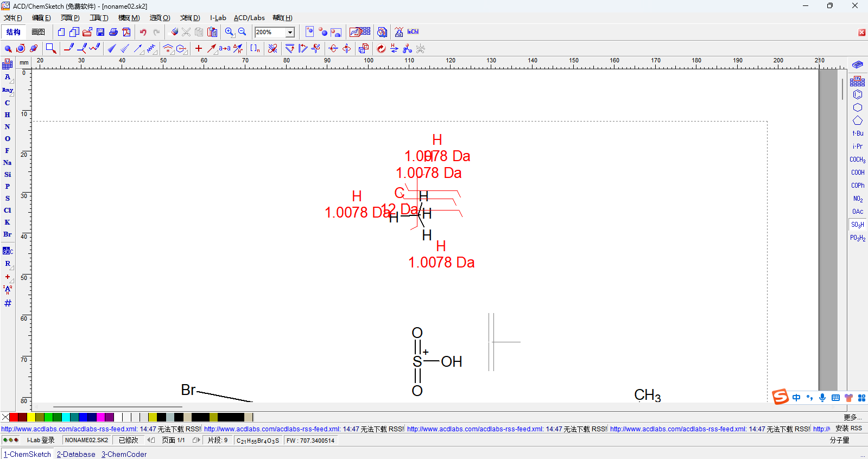
Task: Switch to 结构 (Structure) mode
Action: [14, 32]
